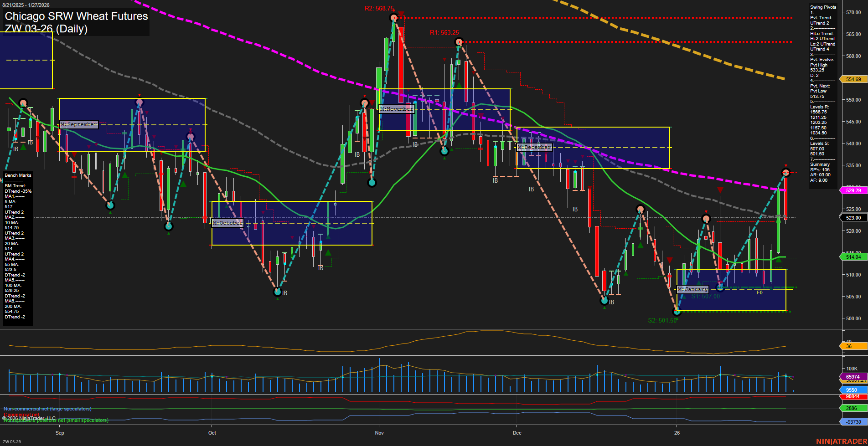868x446 pixels.
Task: Select the M:November range box label
Action: click(396, 109)
